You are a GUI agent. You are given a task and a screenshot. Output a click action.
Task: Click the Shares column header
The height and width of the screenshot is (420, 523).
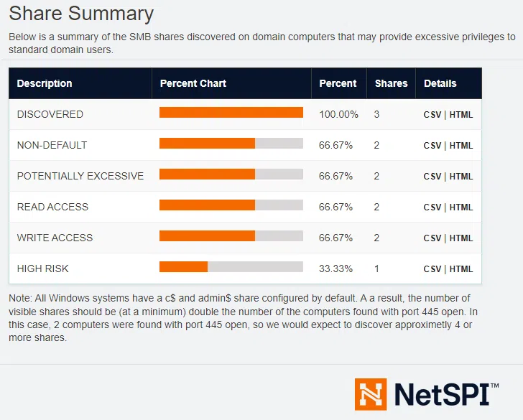tap(391, 83)
